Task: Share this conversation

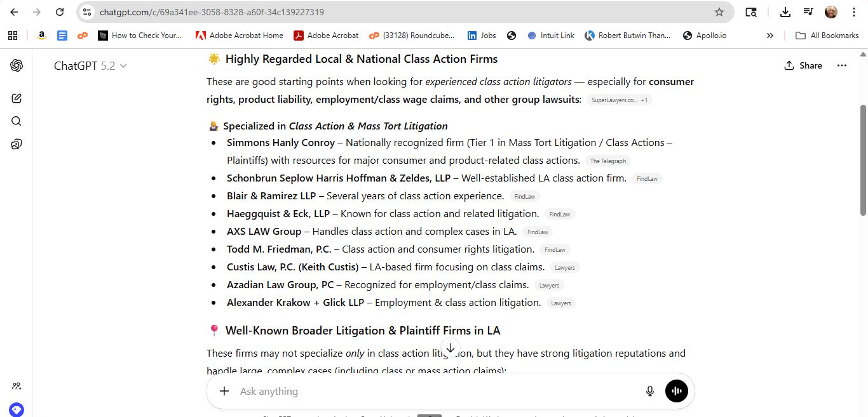Action: pyautogui.click(x=803, y=65)
